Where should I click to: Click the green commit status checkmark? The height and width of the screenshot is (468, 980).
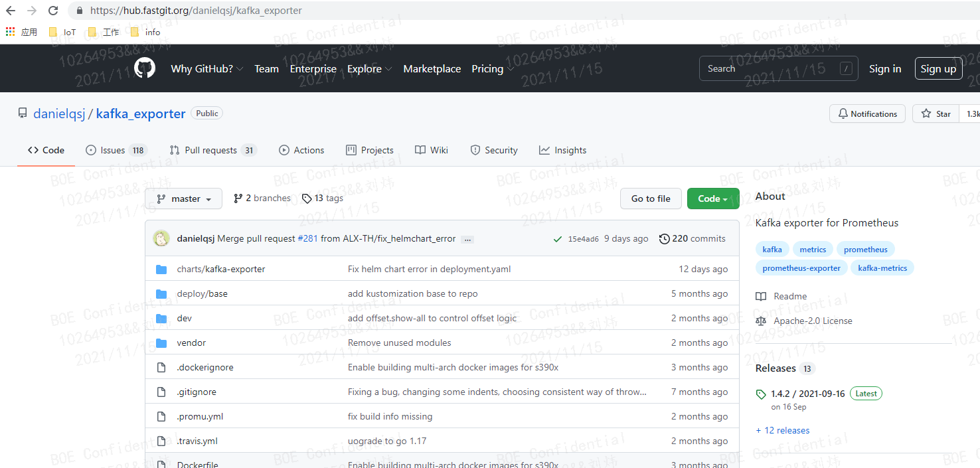pos(558,239)
